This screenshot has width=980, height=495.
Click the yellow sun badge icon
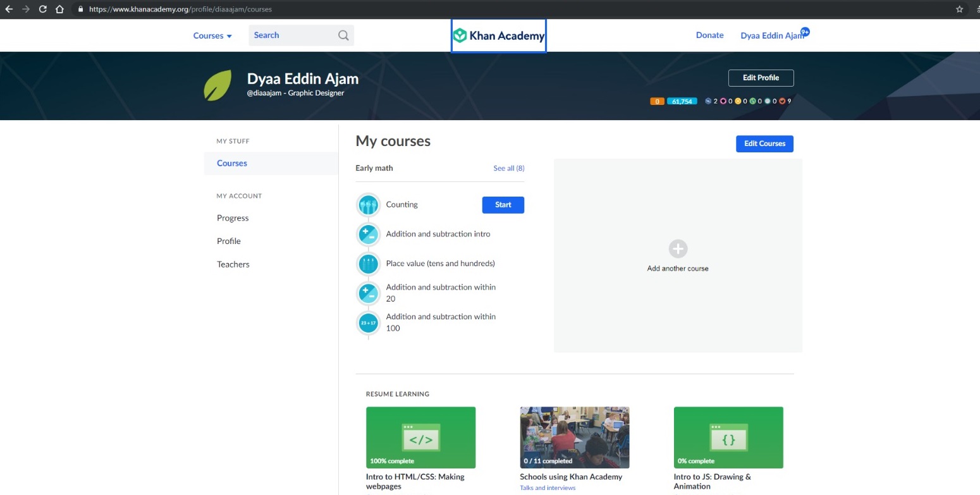tap(738, 101)
